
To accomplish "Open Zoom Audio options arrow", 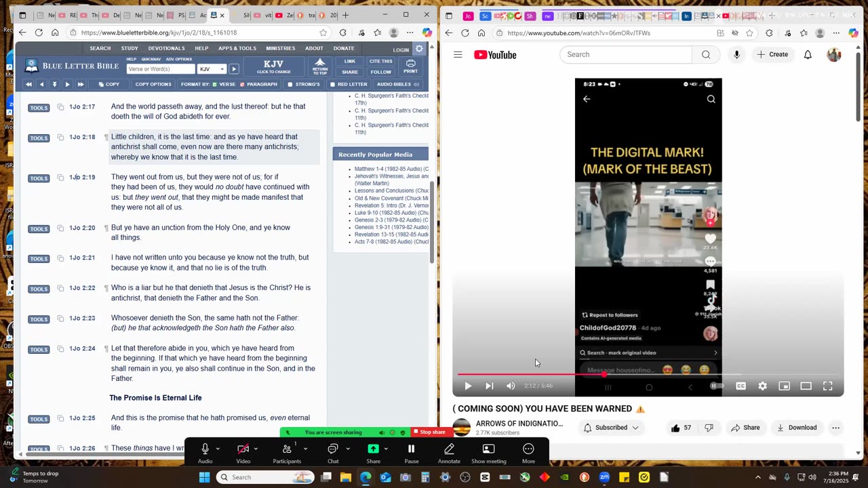I will coord(218,449).
